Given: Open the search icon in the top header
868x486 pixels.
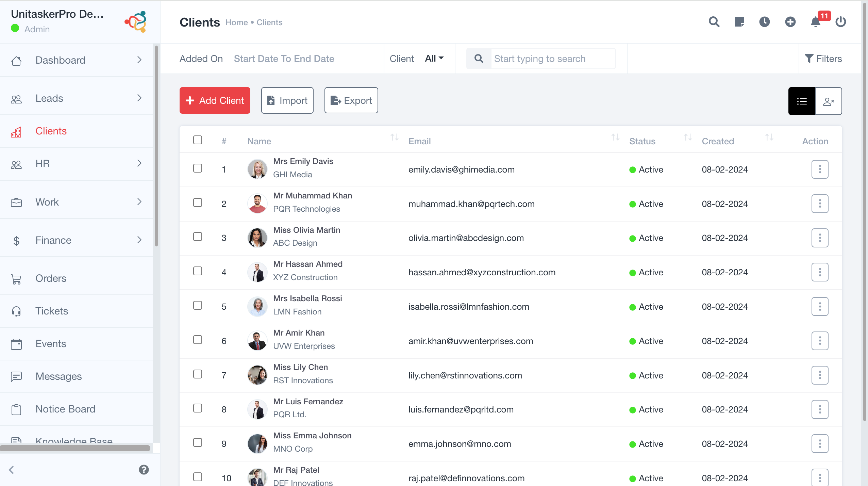Looking at the screenshot, I should click(x=714, y=22).
